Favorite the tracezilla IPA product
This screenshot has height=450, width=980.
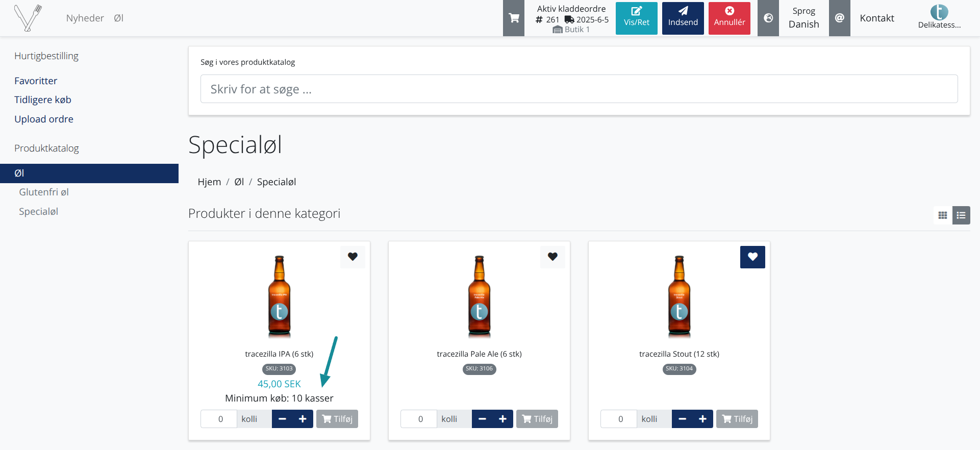[x=353, y=257]
